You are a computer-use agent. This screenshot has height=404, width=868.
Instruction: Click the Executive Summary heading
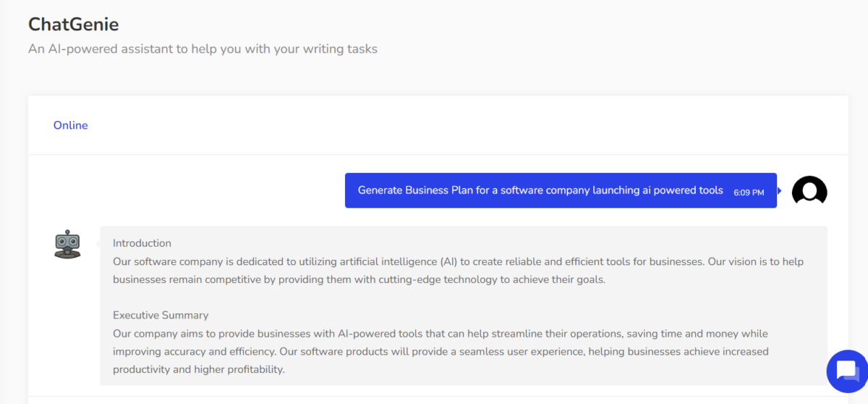click(x=161, y=315)
